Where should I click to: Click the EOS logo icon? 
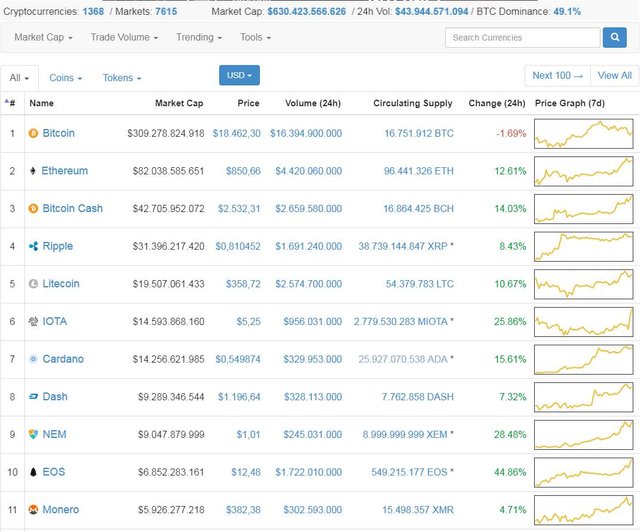click(33, 472)
